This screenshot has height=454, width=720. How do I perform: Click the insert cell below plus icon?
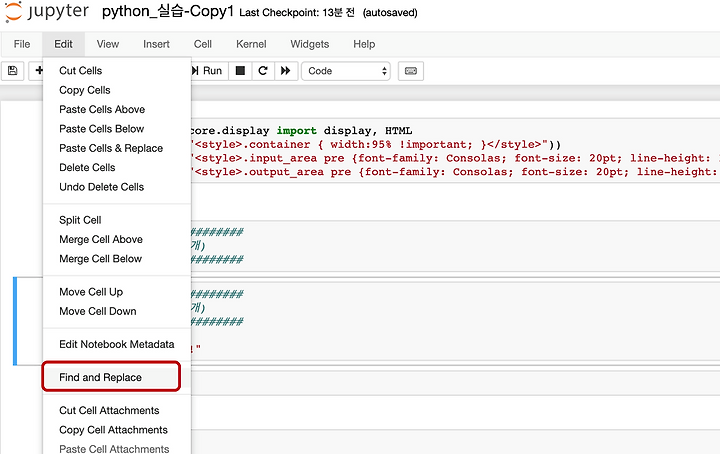point(37,71)
